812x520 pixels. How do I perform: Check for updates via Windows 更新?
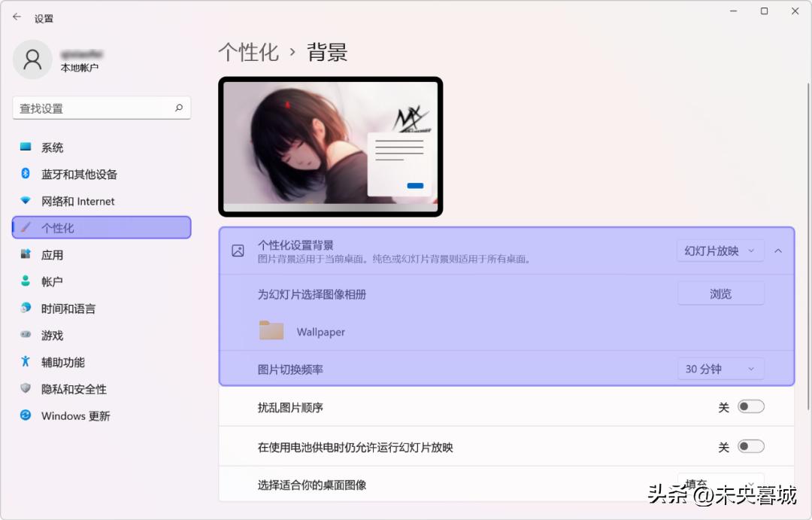pos(71,415)
